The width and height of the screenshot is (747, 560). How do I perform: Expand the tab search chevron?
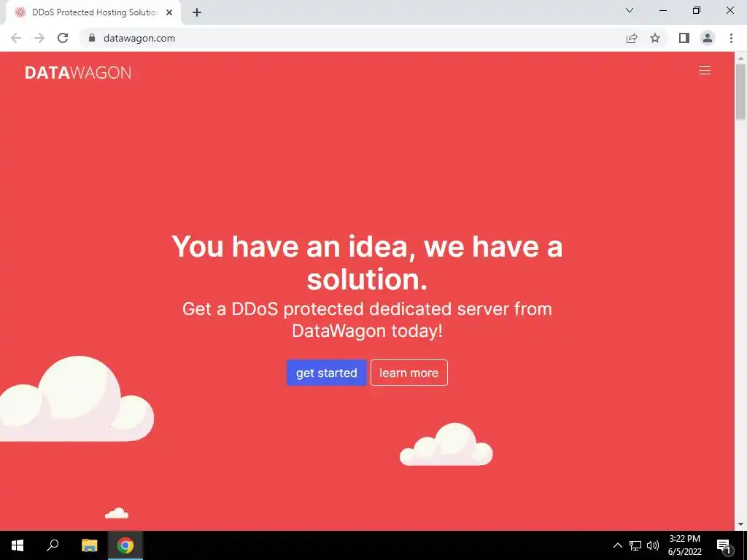630,10
